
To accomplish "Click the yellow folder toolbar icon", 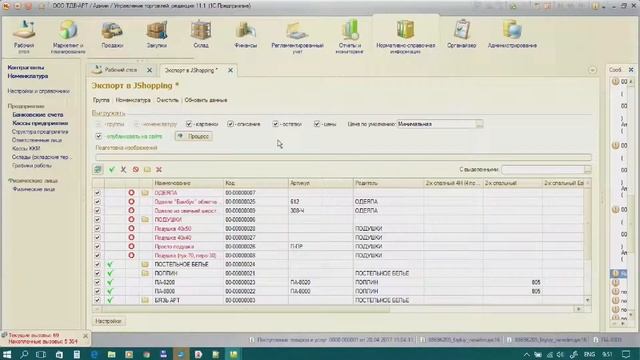I will click(147, 169).
